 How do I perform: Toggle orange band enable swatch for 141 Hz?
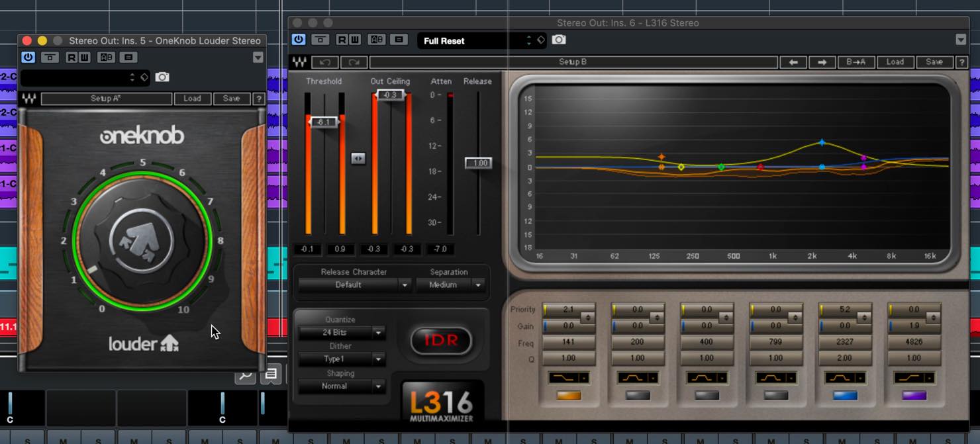tap(569, 396)
